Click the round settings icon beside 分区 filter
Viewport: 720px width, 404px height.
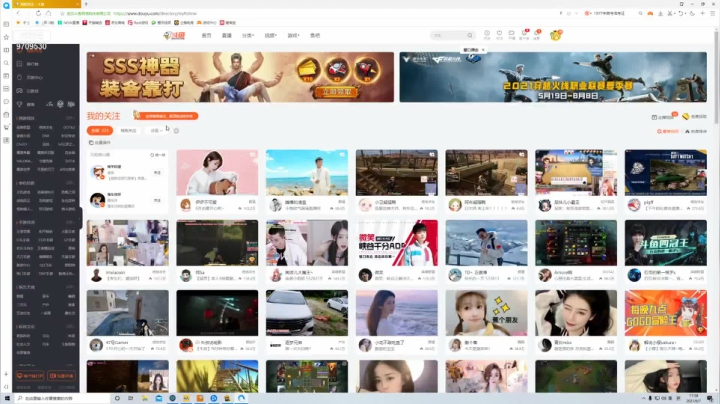pos(176,131)
